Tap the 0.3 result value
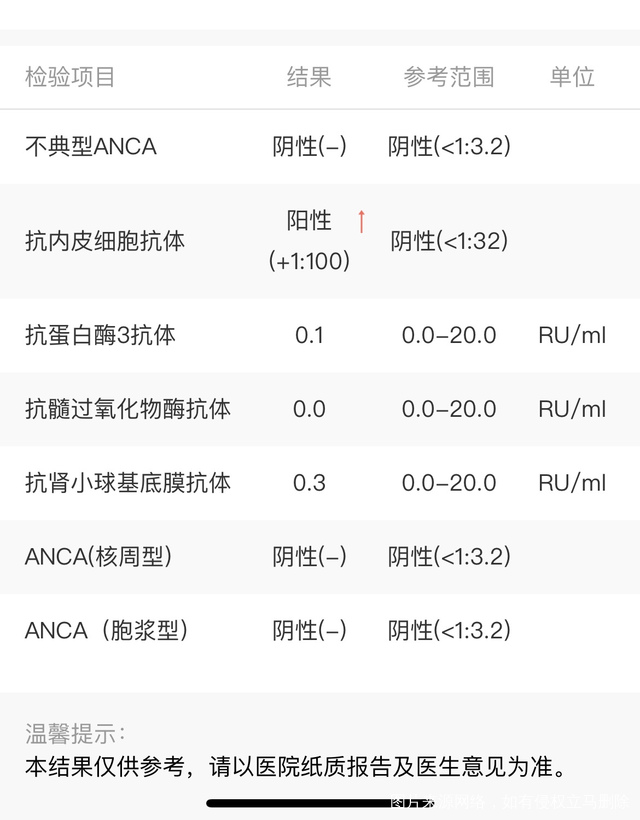 309,483
